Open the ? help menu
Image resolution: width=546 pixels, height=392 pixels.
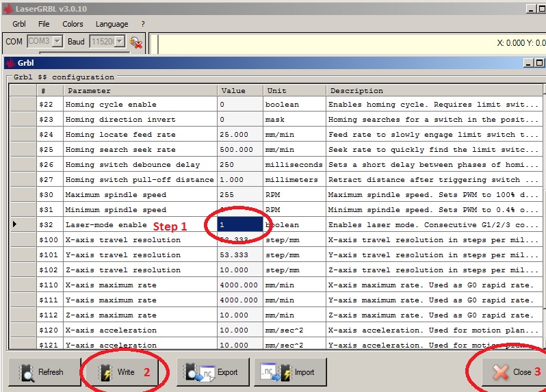[143, 24]
